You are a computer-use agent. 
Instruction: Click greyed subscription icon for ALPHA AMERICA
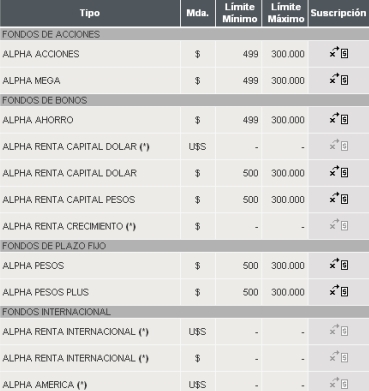point(339,383)
